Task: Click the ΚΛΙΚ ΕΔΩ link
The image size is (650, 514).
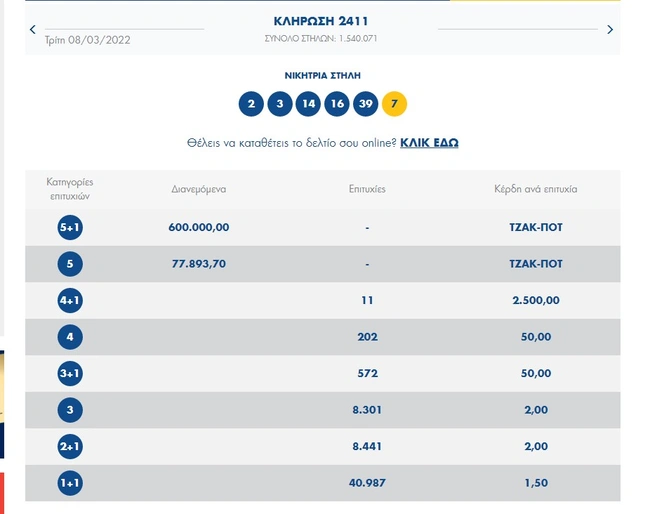Action: (x=429, y=143)
